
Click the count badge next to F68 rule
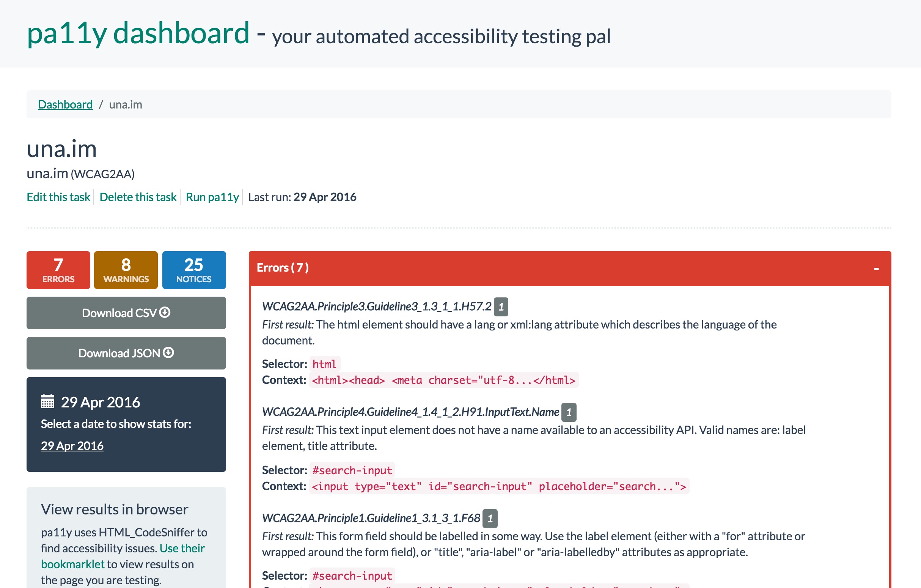coord(490,518)
